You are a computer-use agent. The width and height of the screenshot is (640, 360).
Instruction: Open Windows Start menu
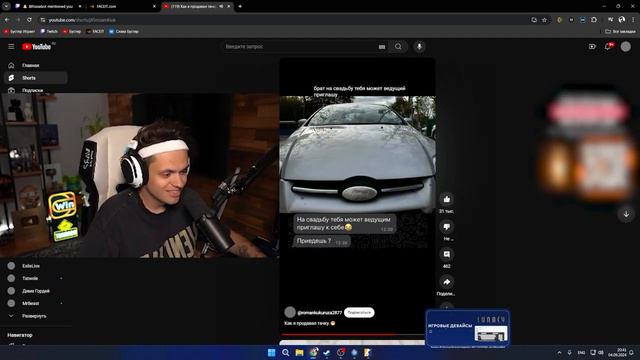click(271, 353)
